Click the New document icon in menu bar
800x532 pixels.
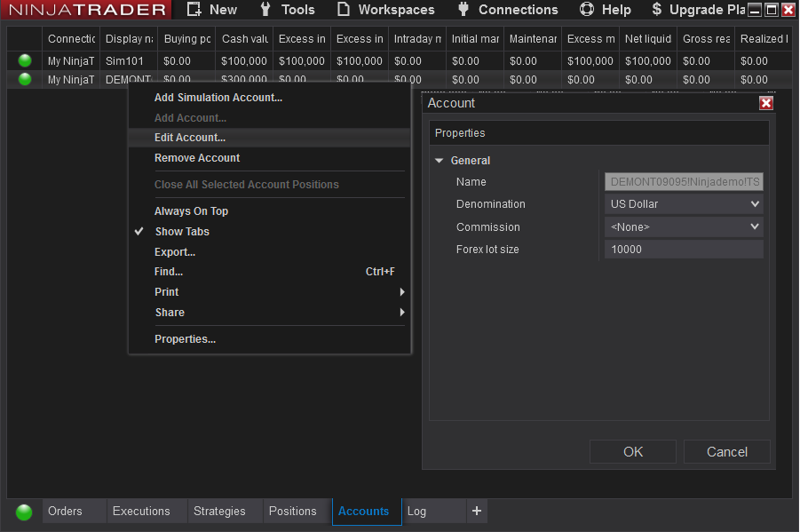point(194,10)
